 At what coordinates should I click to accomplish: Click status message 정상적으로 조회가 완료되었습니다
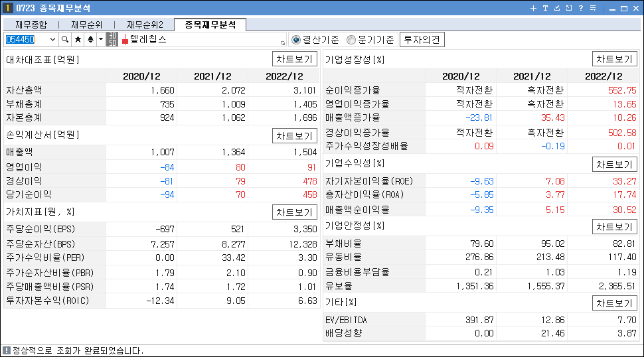[x=78, y=350]
